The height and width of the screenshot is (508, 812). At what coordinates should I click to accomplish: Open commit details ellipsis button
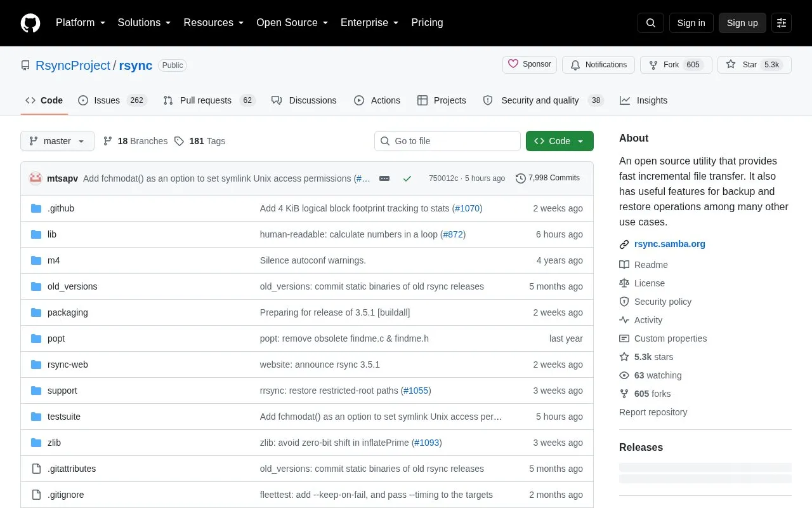pos(384,178)
